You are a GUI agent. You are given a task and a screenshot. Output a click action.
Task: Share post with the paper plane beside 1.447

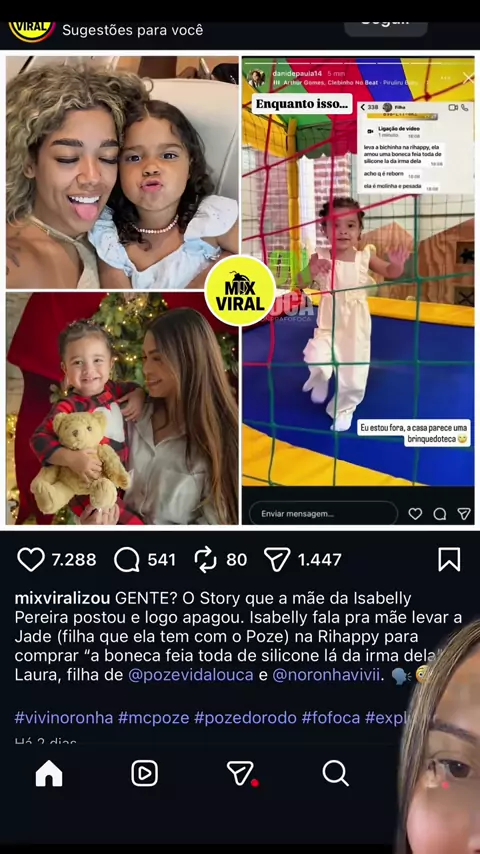277,559
